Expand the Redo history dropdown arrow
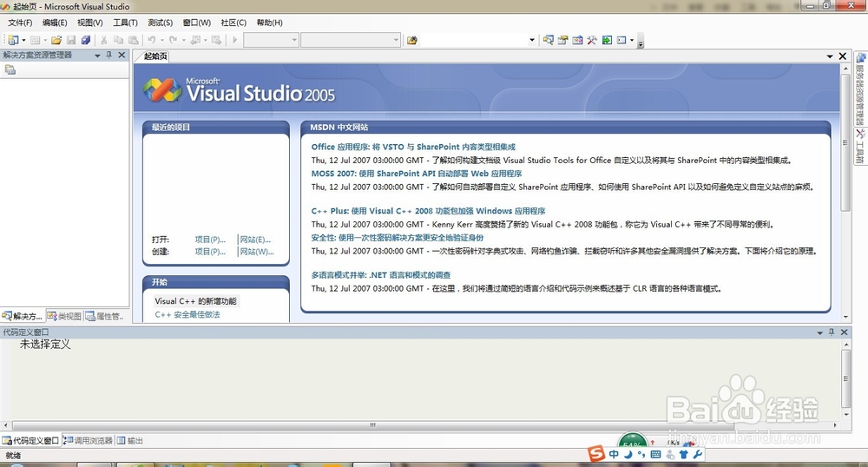 pyautogui.click(x=184, y=40)
